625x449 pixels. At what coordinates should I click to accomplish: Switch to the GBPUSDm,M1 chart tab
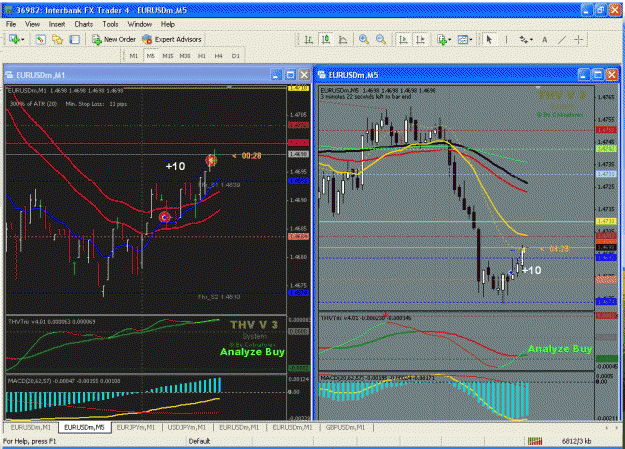tap(345, 427)
